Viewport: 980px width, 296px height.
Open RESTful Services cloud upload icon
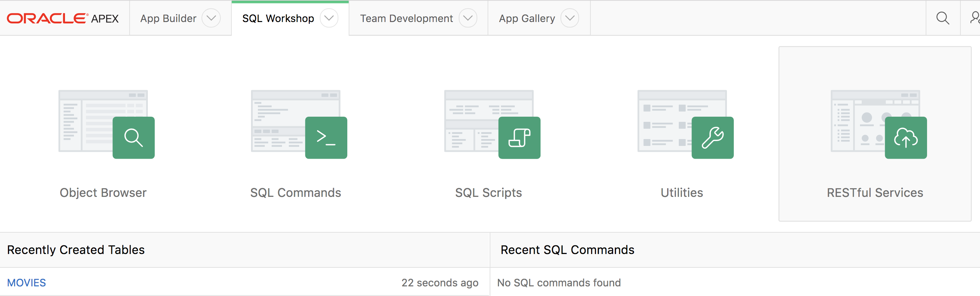[906, 138]
